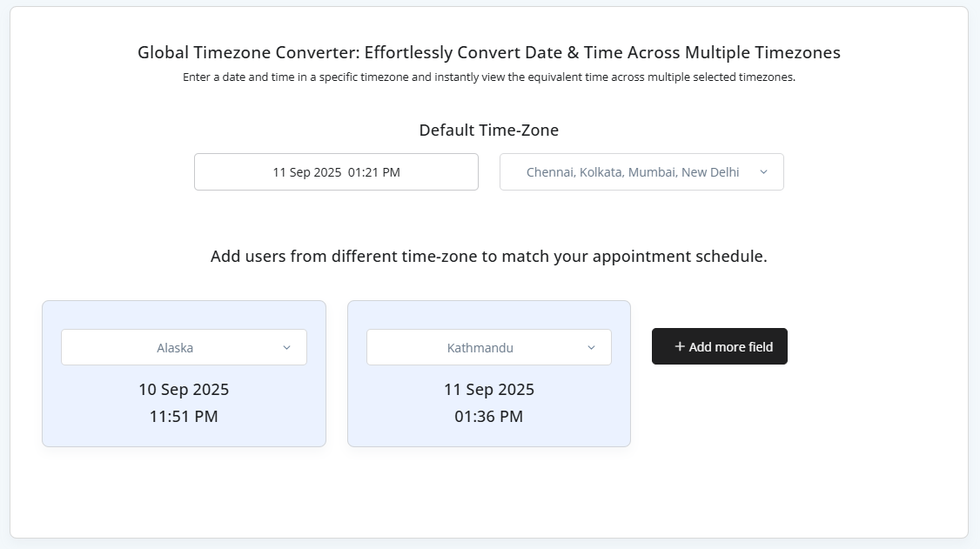
Task: Expand Chennai, Kolkata, Mumbai, New Delhi dropdown
Action: tap(633, 172)
